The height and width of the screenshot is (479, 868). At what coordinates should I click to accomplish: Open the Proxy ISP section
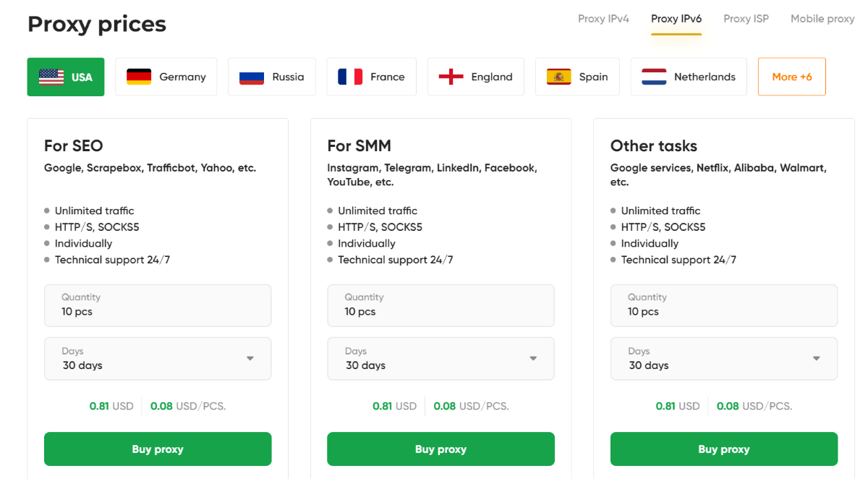[x=746, y=19]
